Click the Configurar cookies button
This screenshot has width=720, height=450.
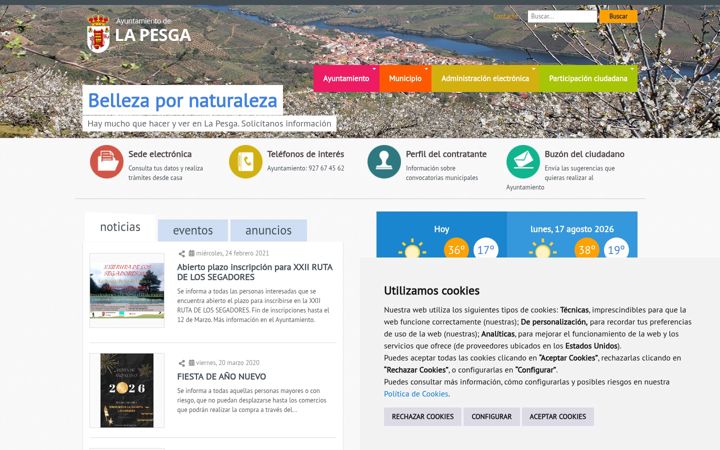pos(491,416)
